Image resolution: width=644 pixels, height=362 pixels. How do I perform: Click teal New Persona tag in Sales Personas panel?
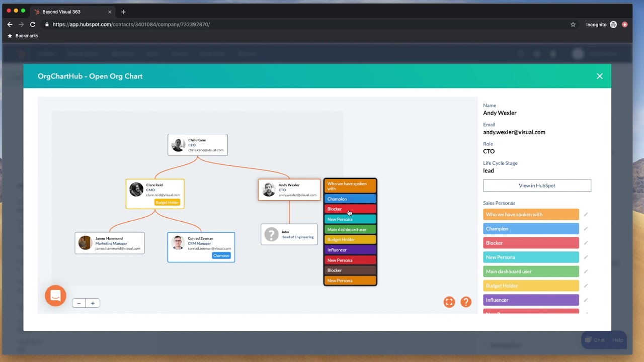tap(531, 257)
